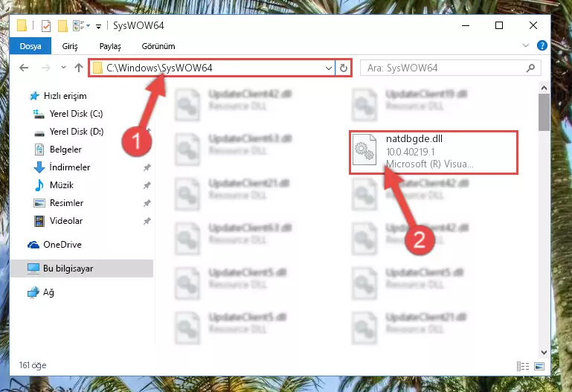Screen dimensions: 572x392
Task: Click the natdbgde.dll gear file icon
Action: pos(364,150)
